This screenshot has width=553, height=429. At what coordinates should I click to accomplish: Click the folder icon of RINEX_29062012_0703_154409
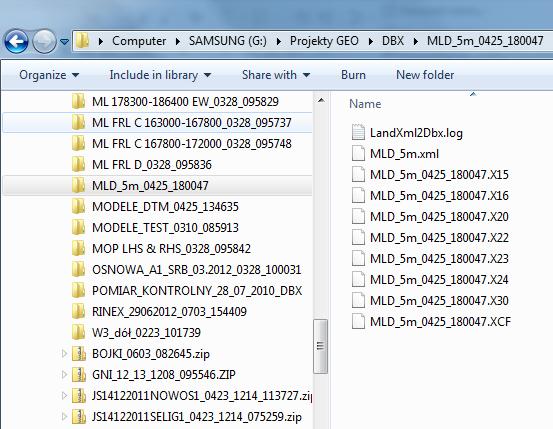[x=78, y=311]
